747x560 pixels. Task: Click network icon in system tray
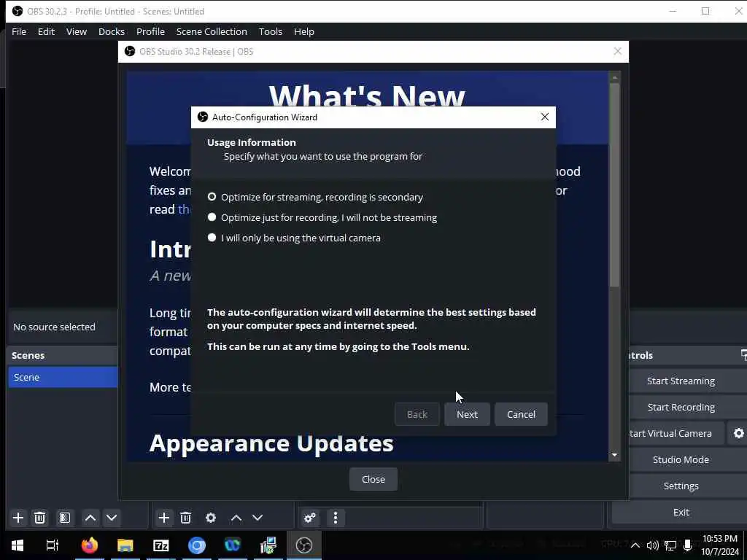tap(670, 545)
